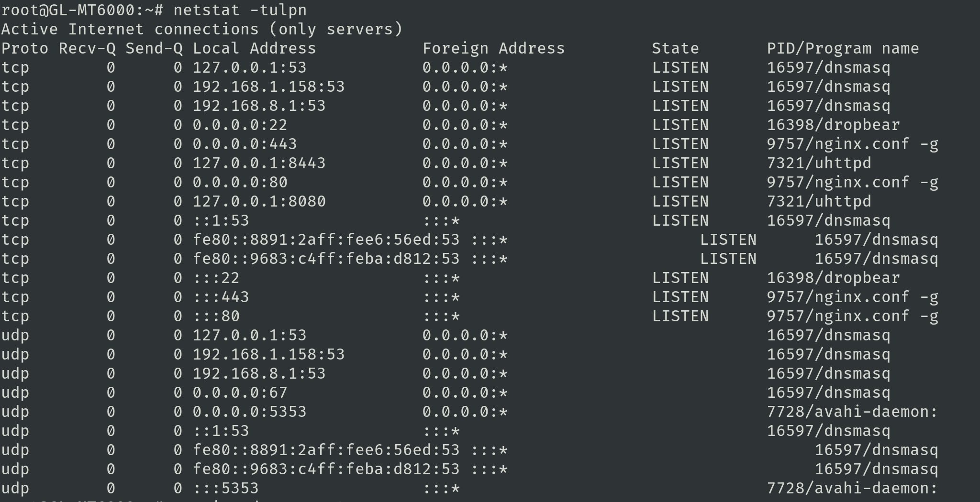Click the Local Address column header
Viewport: 980px width, 502px height.
click(x=254, y=48)
